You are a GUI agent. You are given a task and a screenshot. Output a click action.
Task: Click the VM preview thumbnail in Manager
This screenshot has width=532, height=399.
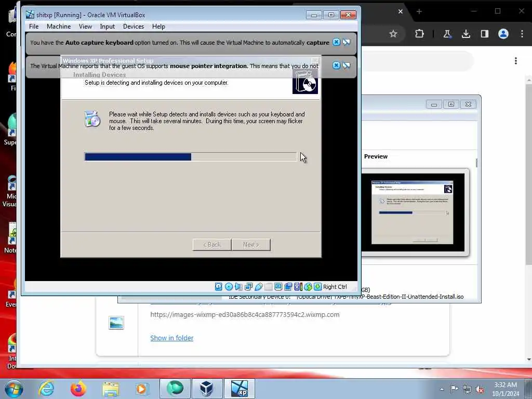point(413,212)
